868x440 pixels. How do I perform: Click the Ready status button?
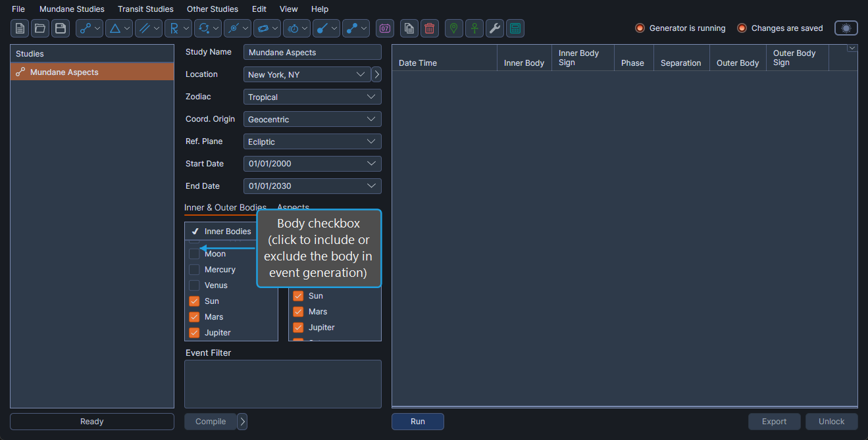point(92,422)
